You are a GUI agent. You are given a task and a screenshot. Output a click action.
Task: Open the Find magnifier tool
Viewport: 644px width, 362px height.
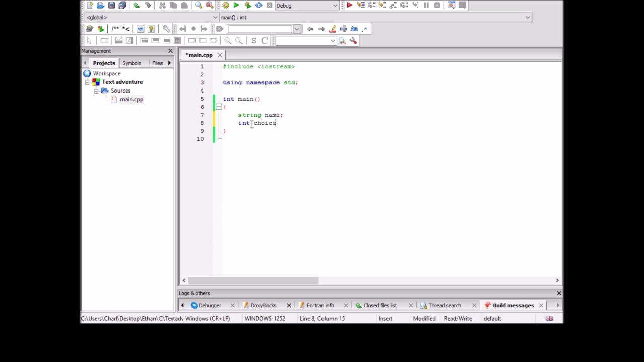199,5
